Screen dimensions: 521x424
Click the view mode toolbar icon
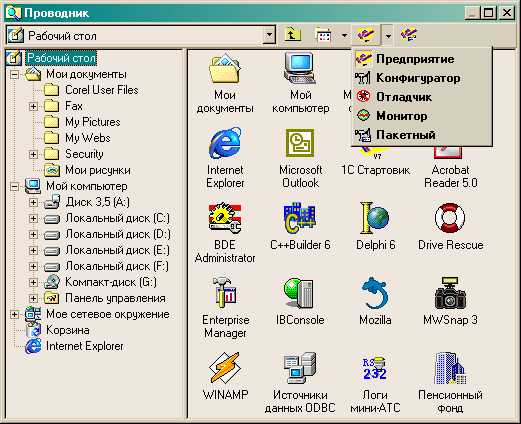click(x=323, y=35)
